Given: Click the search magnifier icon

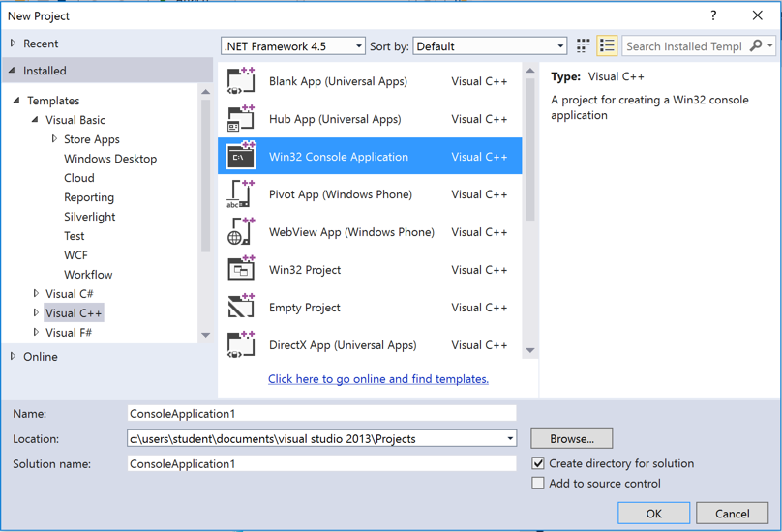Looking at the screenshot, I should coord(756,45).
